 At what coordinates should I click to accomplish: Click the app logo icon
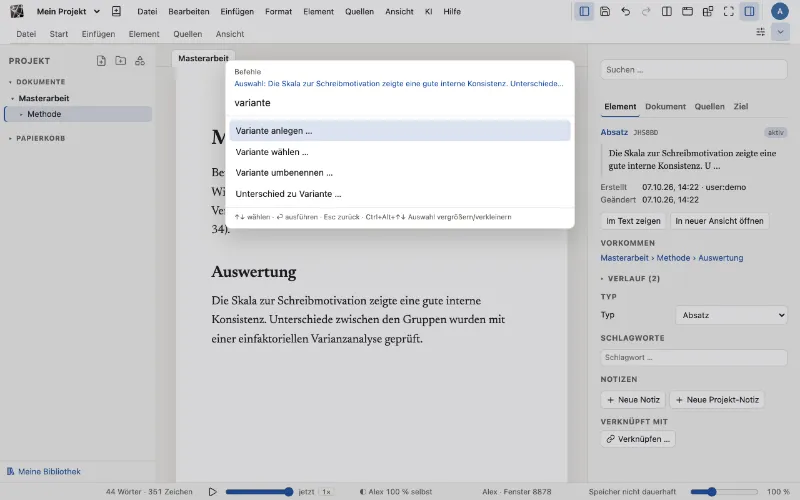[x=17, y=11]
